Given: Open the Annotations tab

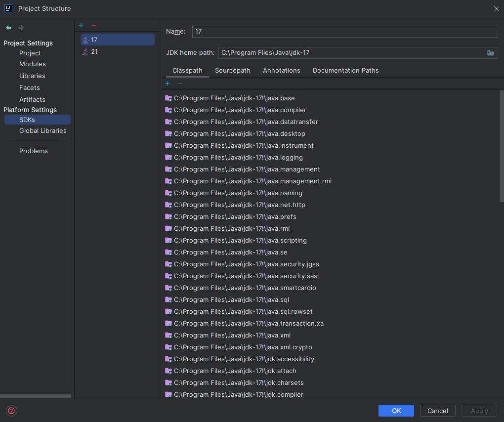Looking at the screenshot, I should (x=281, y=70).
